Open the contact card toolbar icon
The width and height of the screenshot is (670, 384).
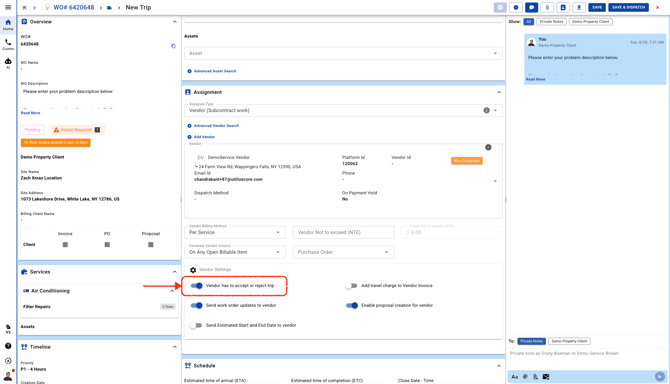(563, 7)
